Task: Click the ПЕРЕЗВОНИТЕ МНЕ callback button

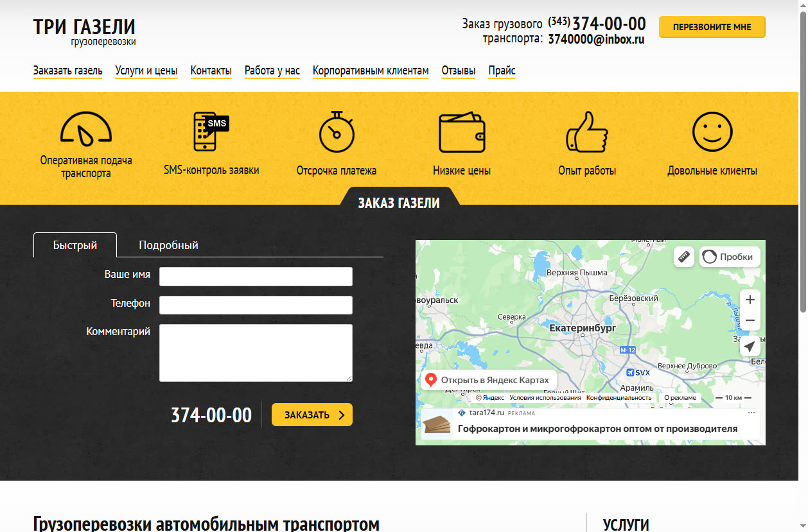Action: 712,27
